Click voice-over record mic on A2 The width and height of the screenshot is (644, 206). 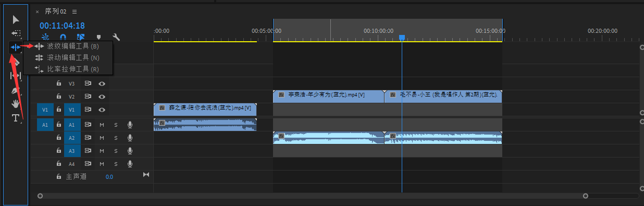130,138
